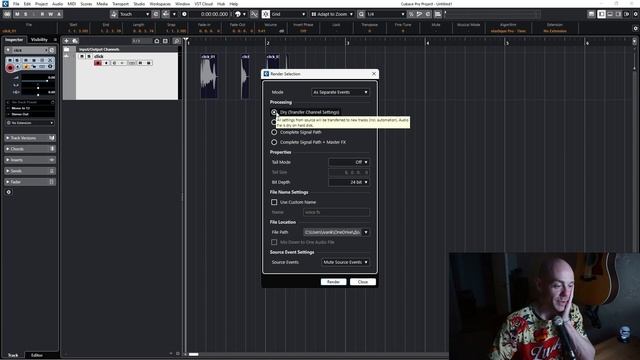The height and width of the screenshot is (360, 640).
Task: Close the Render Selection dialog with X
Action: point(374,74)
